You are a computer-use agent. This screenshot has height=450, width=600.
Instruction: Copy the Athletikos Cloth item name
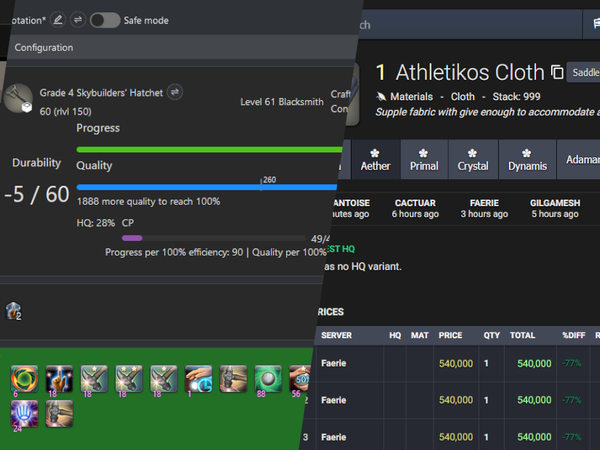coord(557,72)
